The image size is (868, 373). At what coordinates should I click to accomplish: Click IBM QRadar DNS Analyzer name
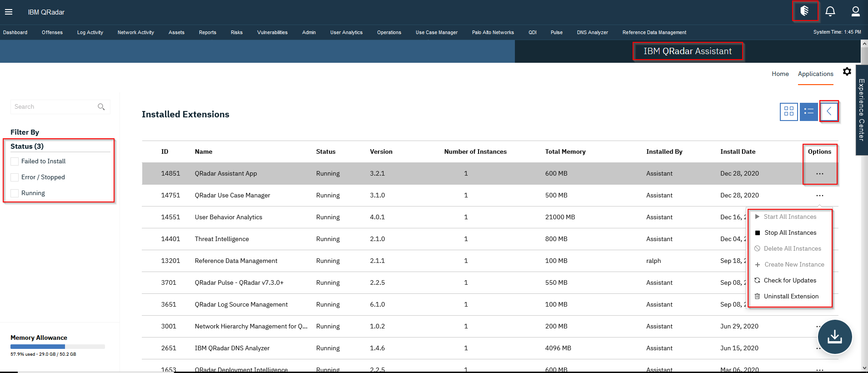coord(232,348)
